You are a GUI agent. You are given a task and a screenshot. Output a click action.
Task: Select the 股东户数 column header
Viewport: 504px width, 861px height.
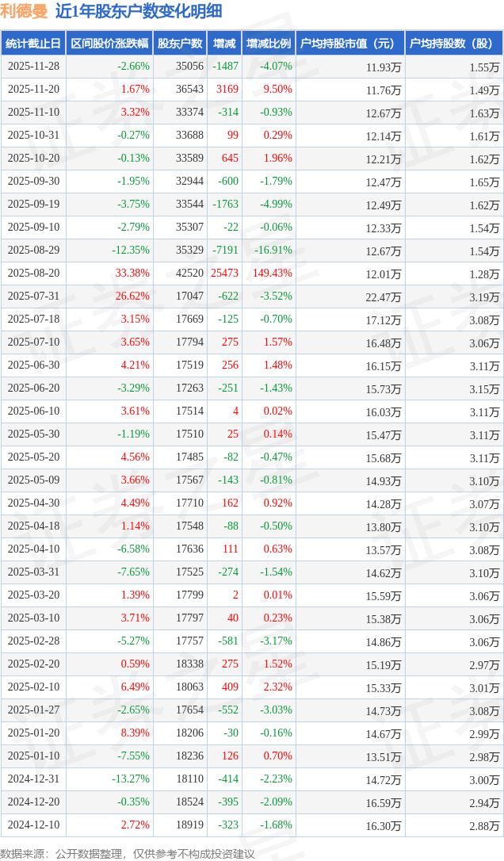pos(180,44)
